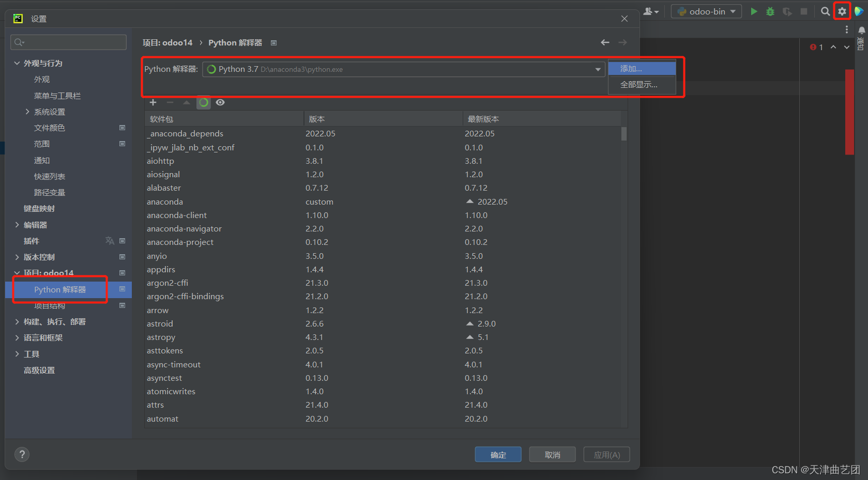868x480 pixels.
Task: Uninstall the selected package using the minus icon
Action: (x=170, y=102)
